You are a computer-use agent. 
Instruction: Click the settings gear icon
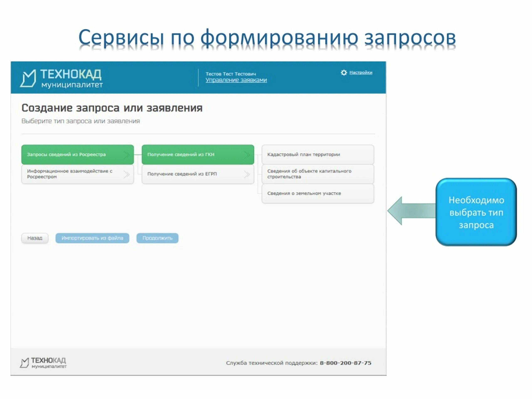[x=344, y=72]
